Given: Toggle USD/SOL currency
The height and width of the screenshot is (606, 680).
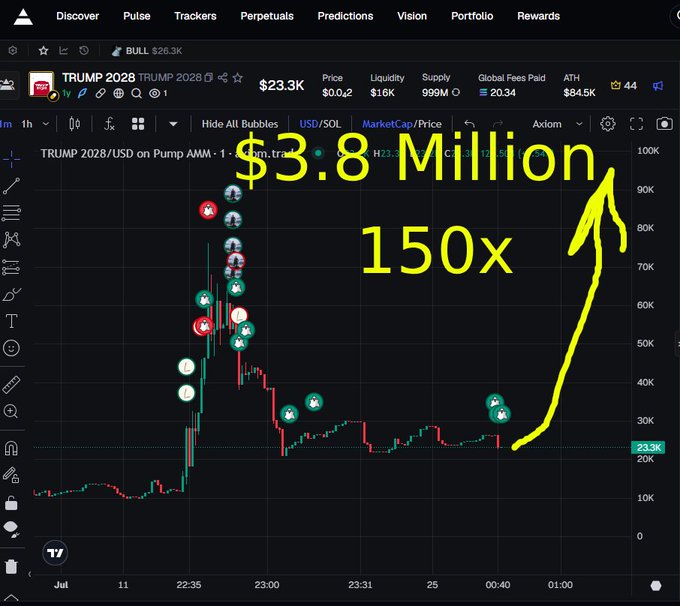Looking at the screenshot, I should pyautogui.click(x=320, y=124).
